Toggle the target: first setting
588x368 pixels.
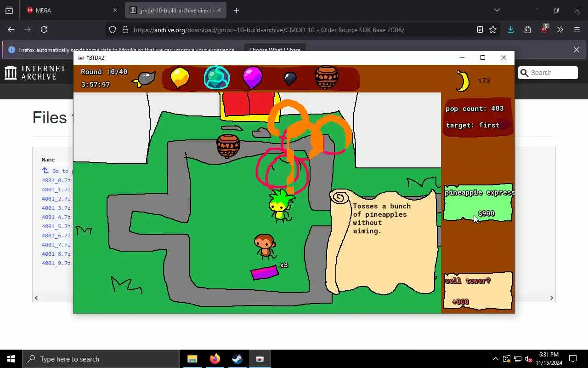(x=473, y=125)
